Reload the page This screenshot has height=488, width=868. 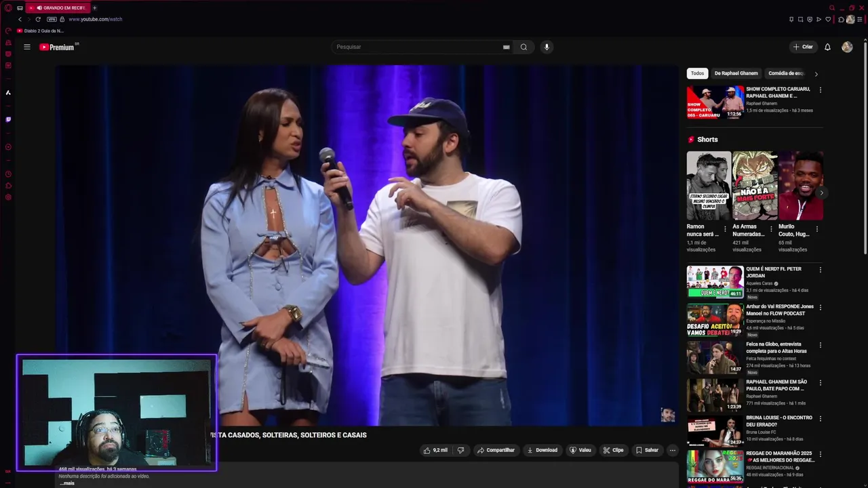coord(38,19)
